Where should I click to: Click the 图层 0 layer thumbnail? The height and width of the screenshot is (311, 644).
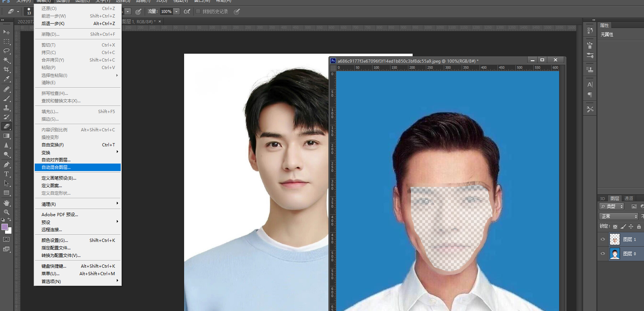(615, 254)
